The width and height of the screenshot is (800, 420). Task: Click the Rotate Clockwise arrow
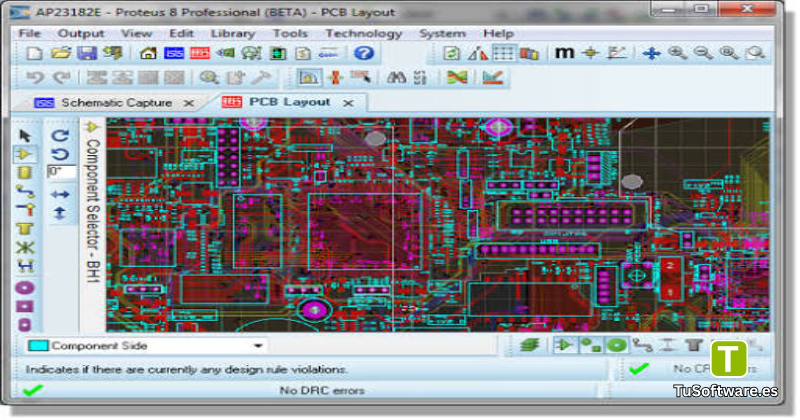coord(60,135)
